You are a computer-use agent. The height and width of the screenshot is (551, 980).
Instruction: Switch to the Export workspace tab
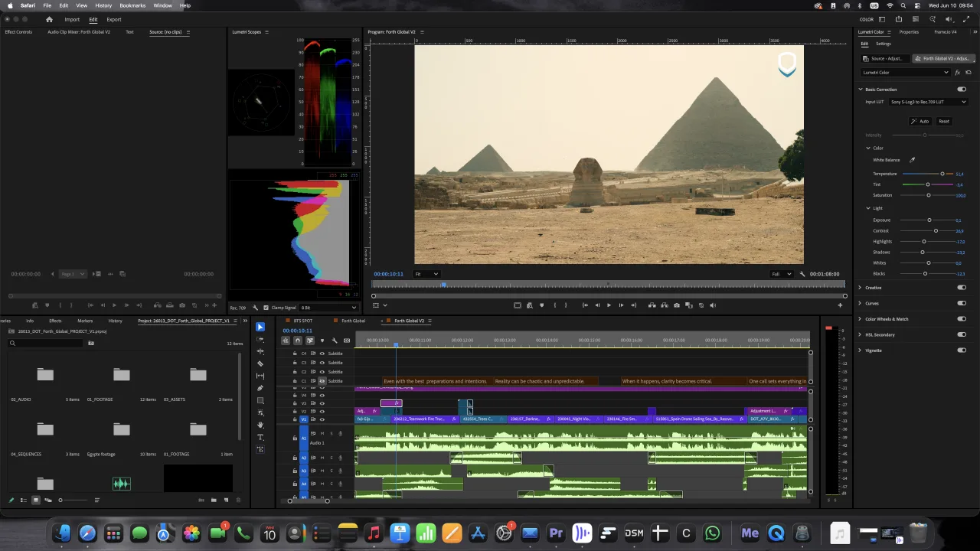click(x=114, y=19)
